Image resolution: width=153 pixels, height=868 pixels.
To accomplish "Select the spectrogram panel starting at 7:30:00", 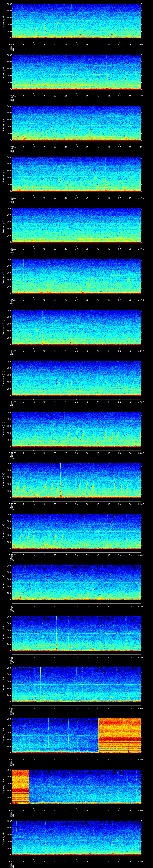I will point(77,72).
